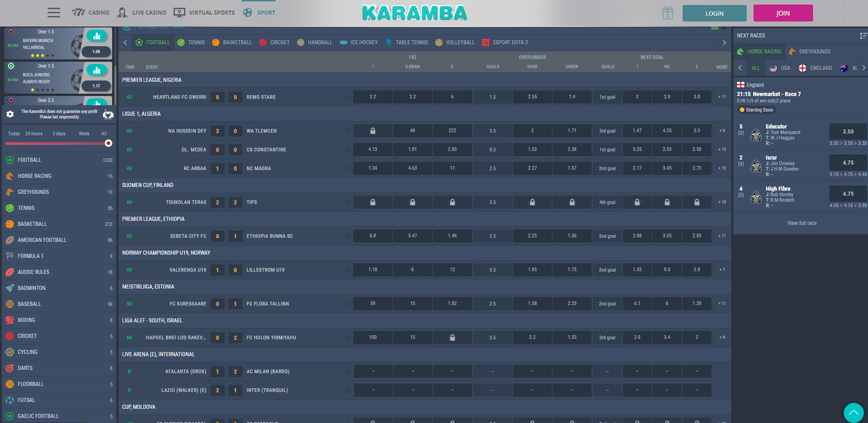868x423 pixels.
Task: Open Baseball in the sports sidebar
Action: [x=59, y=304]
